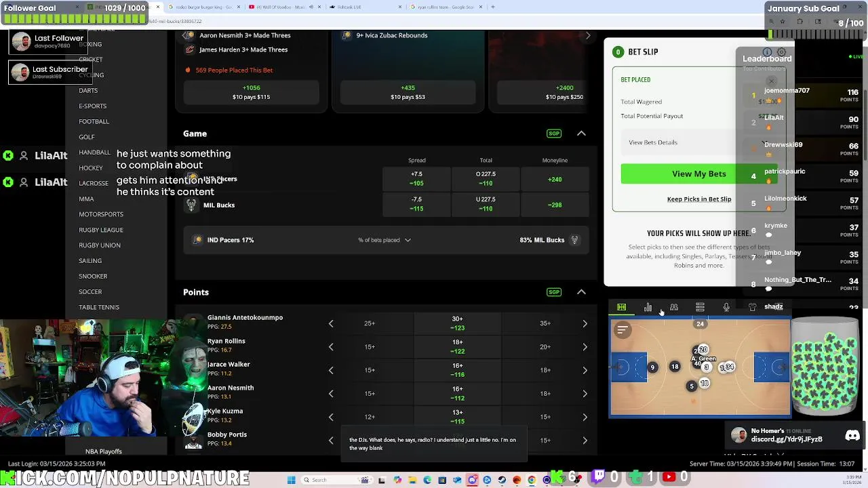This screenshot has width=868, height=488.
Task: Select SNOOKER in the sports sidebar
Action: coord(93,277)
